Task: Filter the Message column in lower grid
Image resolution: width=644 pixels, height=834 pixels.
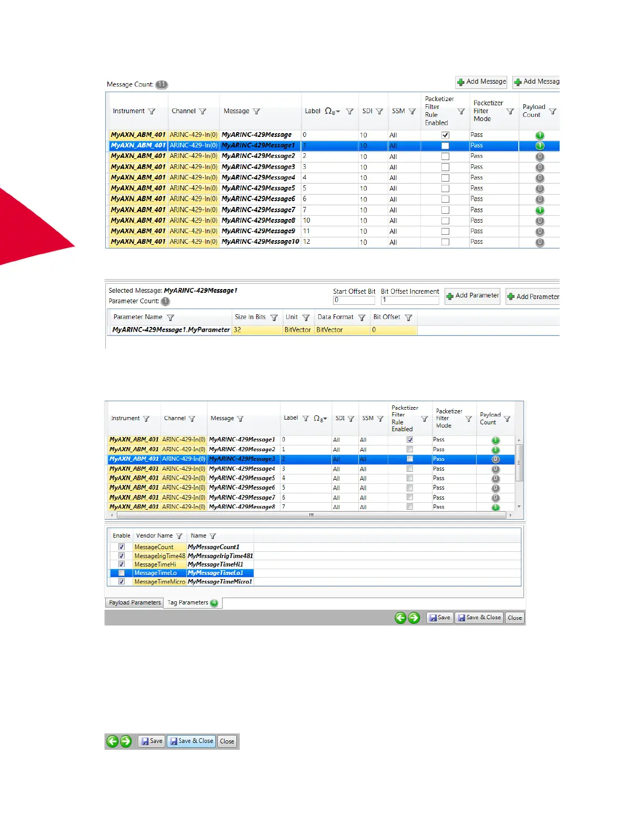Action: [x=240, y=419]
